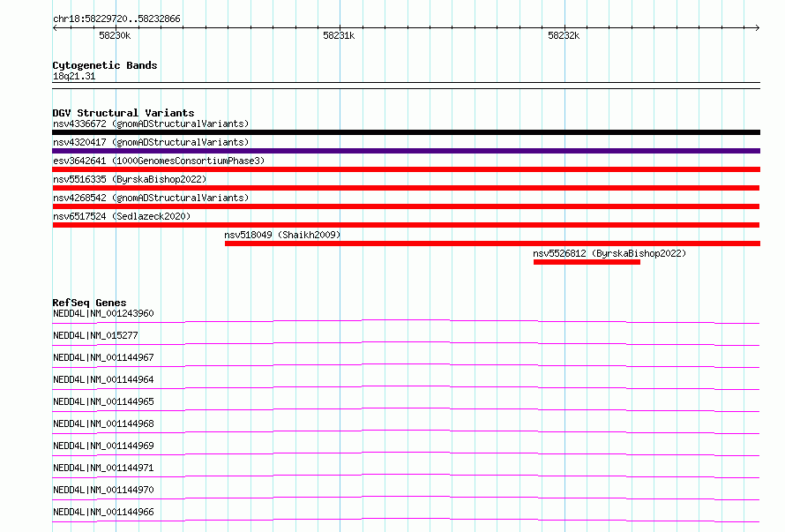
Task: Select transcript NEDD4L|NM_001243960
Action: click(103, 313)
